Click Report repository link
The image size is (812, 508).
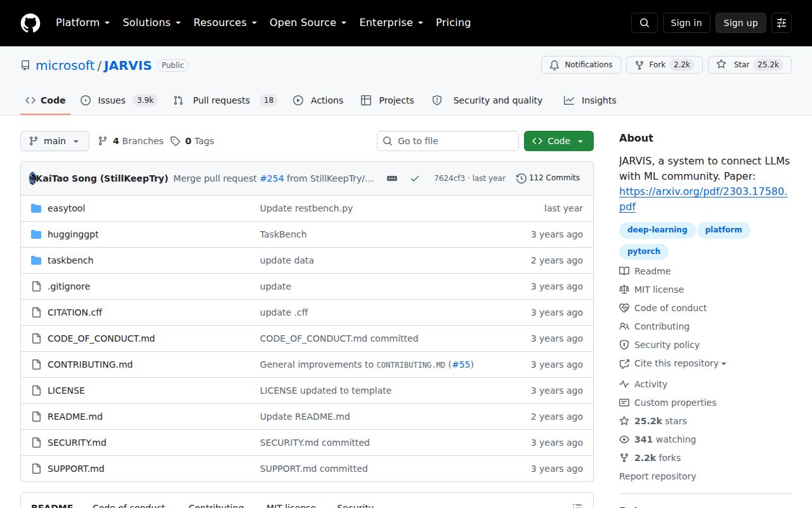pyautogui.click(x=657, y=476)
